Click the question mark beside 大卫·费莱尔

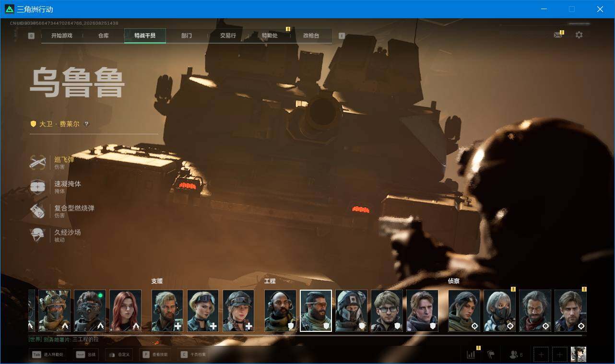(x=86, y=124)
